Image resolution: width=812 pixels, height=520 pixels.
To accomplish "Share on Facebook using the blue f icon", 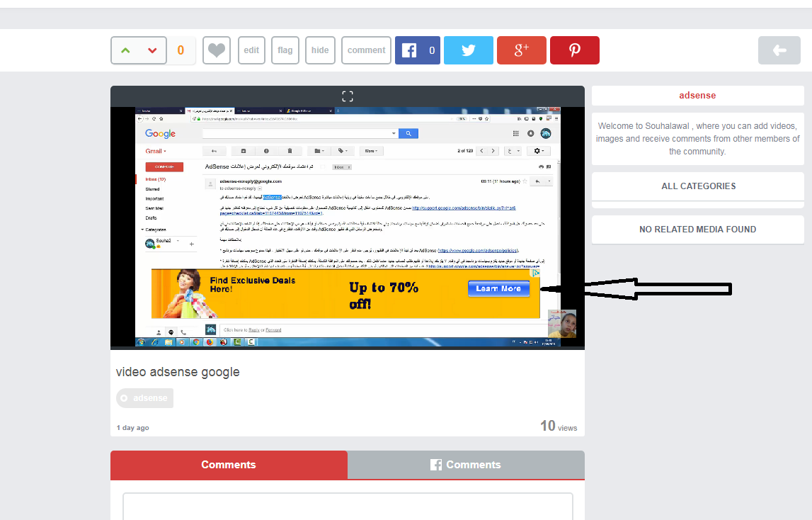I will [x=409, y=50].
